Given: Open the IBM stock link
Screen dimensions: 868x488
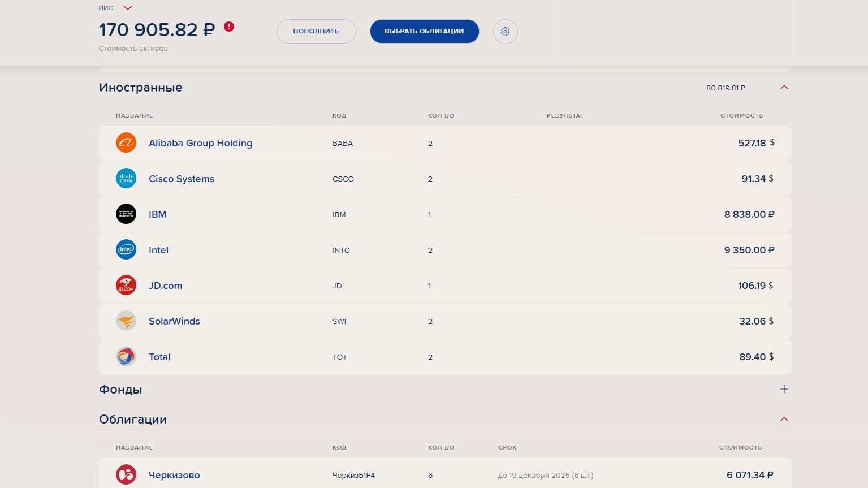Looking at the screenshot, I should coord(157,214).
